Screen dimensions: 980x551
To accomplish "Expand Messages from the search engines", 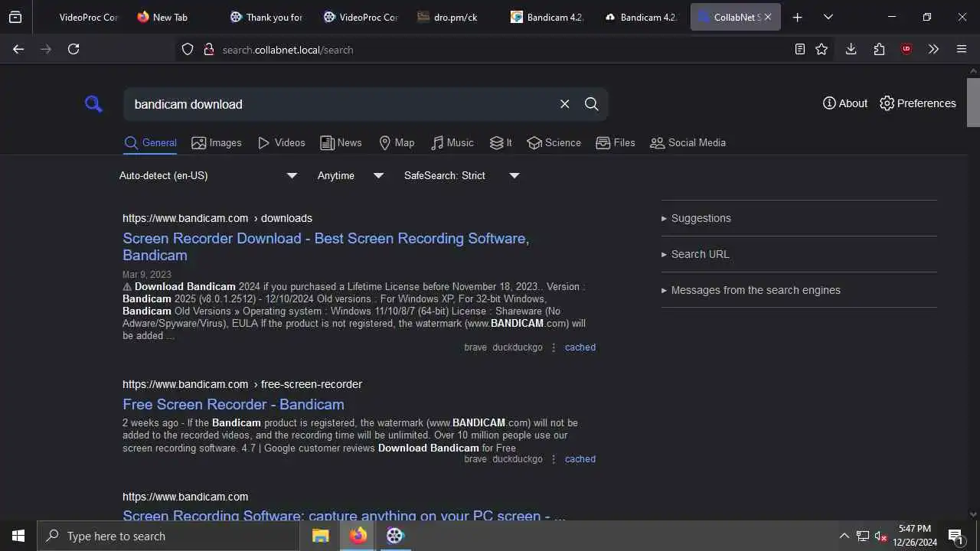I will pos(799,290).
